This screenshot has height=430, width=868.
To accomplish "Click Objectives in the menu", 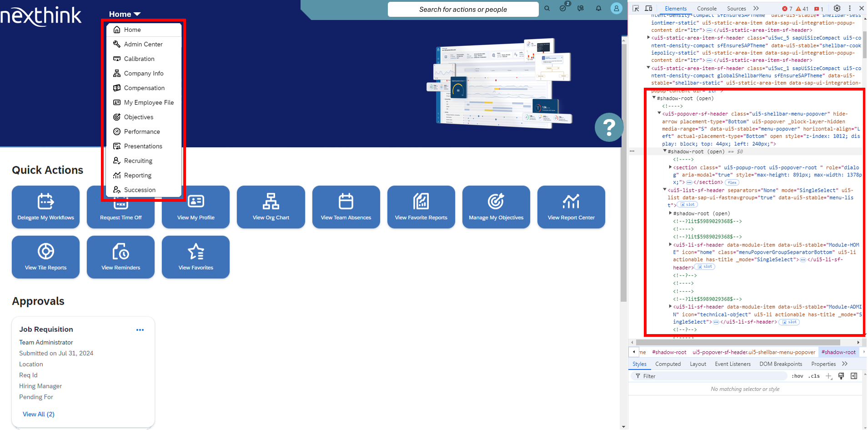I will point(144,117).
